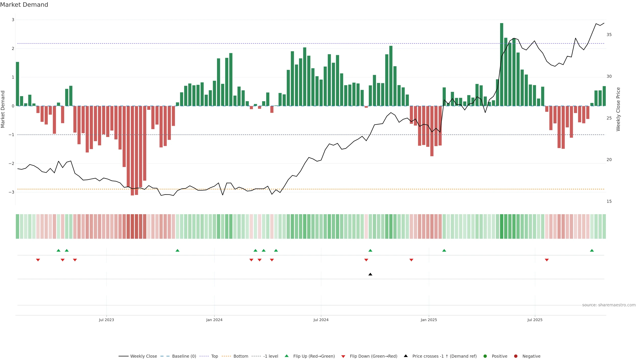Click Price crosses -1 black triangle legend icon
Viewport: 644px width, 362px height.
[x=406, y=356]
